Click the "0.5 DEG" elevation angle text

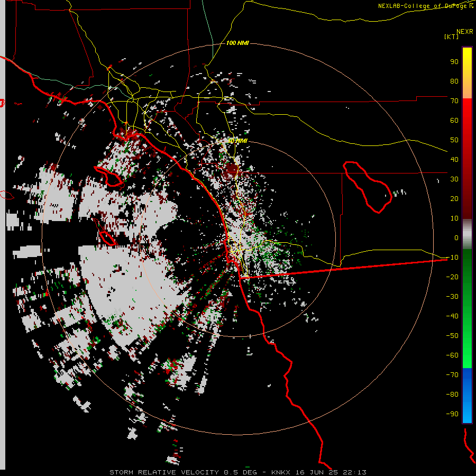[x=240, y=472]
